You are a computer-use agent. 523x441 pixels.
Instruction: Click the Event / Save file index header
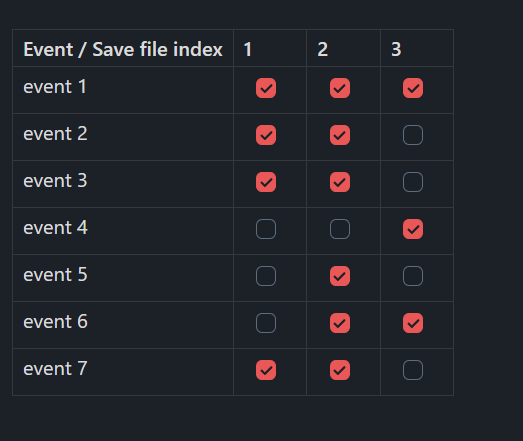point(123,49)
